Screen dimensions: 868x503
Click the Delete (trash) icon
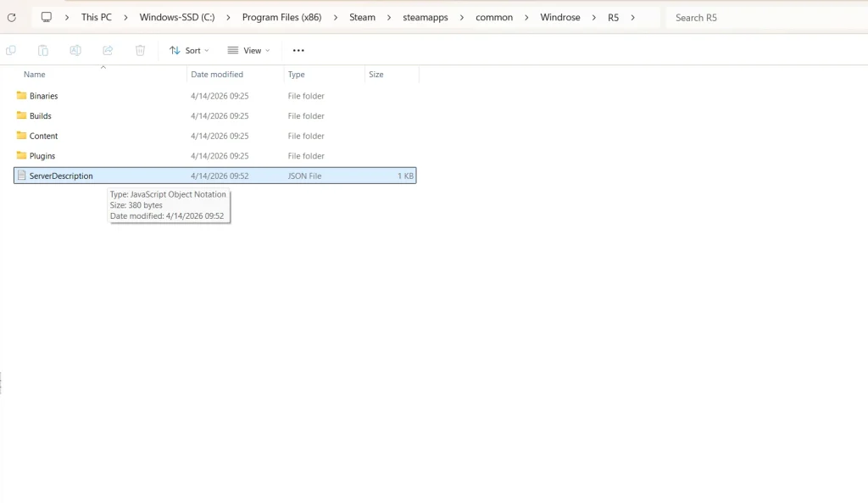pos(140,50)
